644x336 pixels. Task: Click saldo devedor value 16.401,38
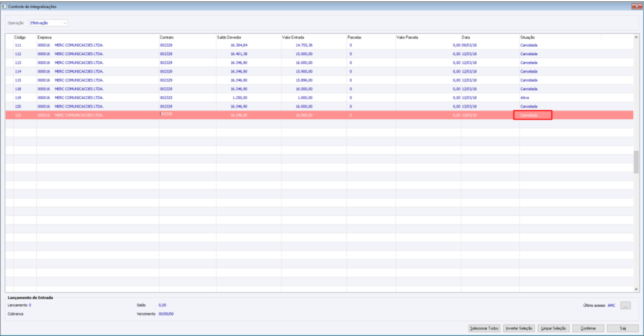pyautogui.click(x=239, y=54)
